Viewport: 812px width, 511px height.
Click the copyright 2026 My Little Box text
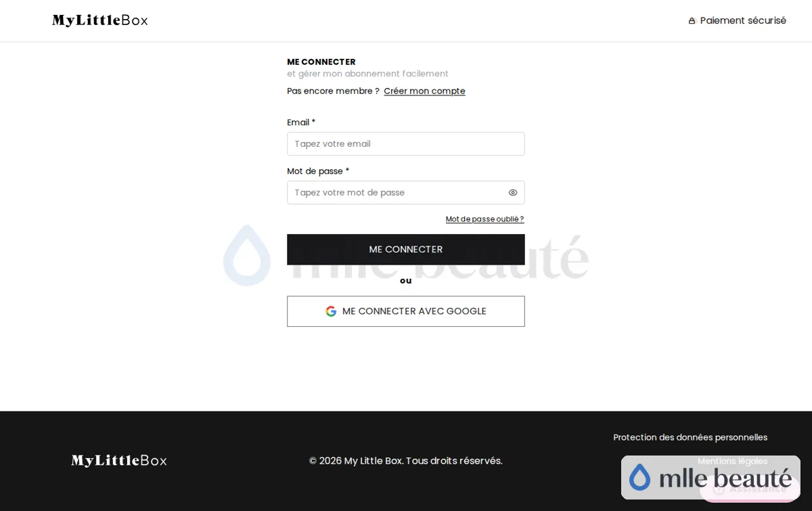[406, 461]
